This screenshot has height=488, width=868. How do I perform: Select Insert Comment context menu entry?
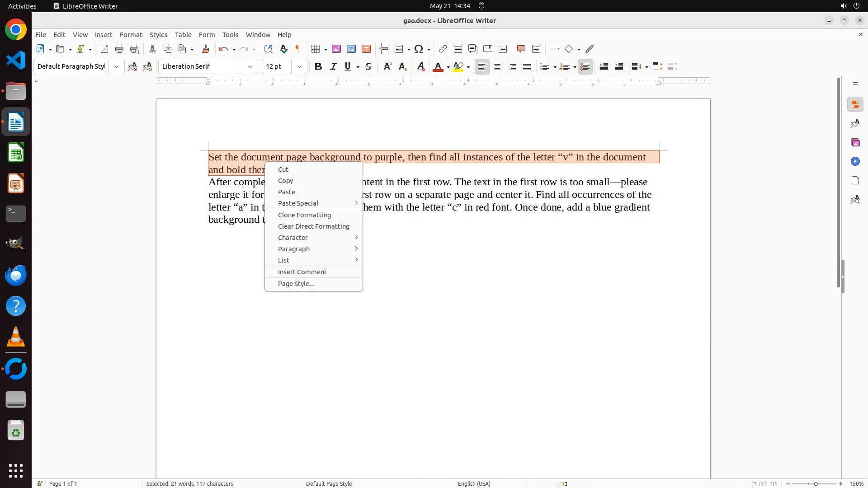pyautogui.click(x=302, y=272)
